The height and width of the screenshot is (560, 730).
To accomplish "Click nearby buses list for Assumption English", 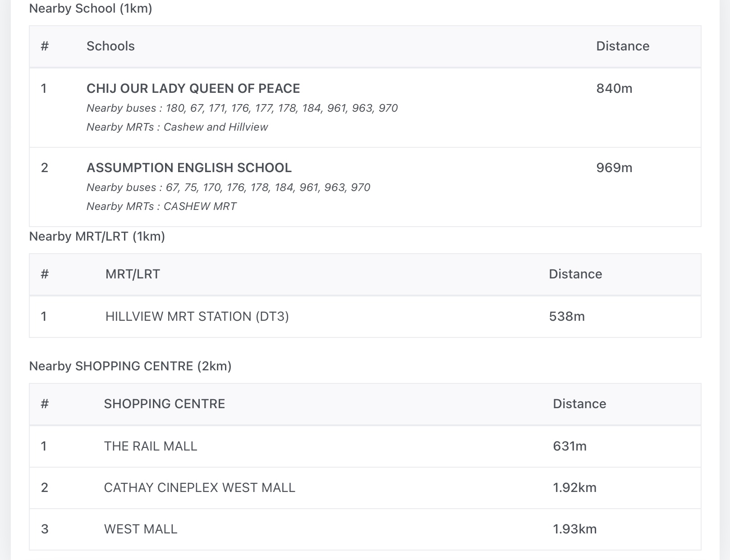I will (228, 187).
